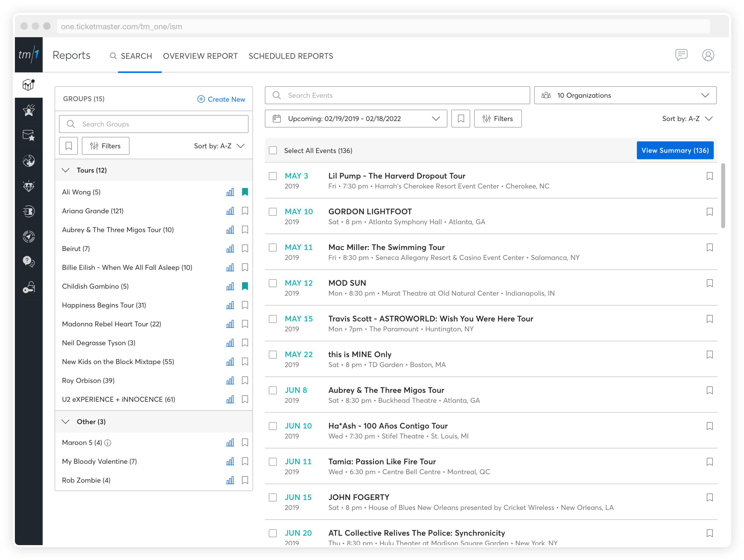This screenshot has height=560, width=744.
Task: Click the bar chart icon for Ariana Grande
Action: [230, 211]
